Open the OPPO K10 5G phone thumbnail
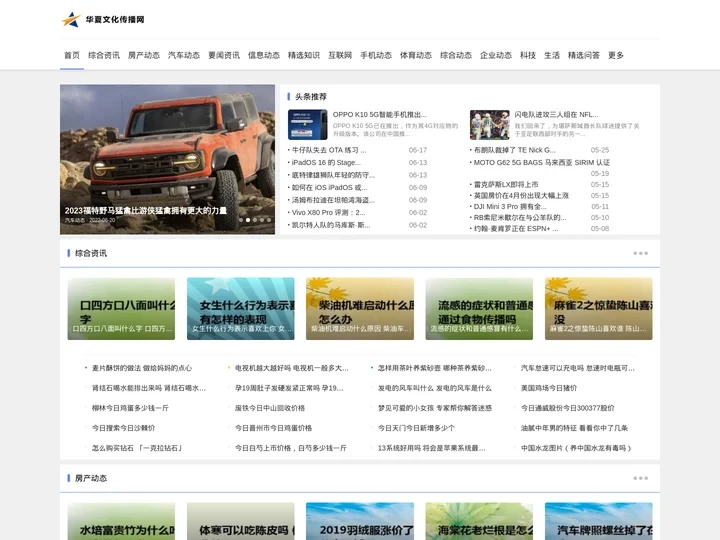720x540 pixels. click(x=307, y=124)
